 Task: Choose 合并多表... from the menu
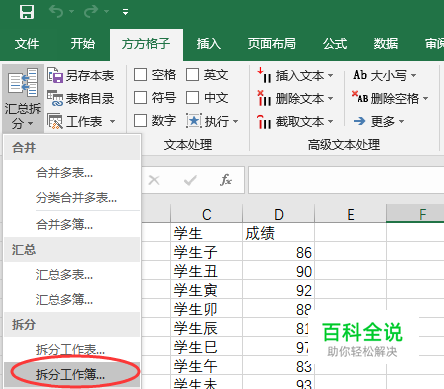point(72,173)
